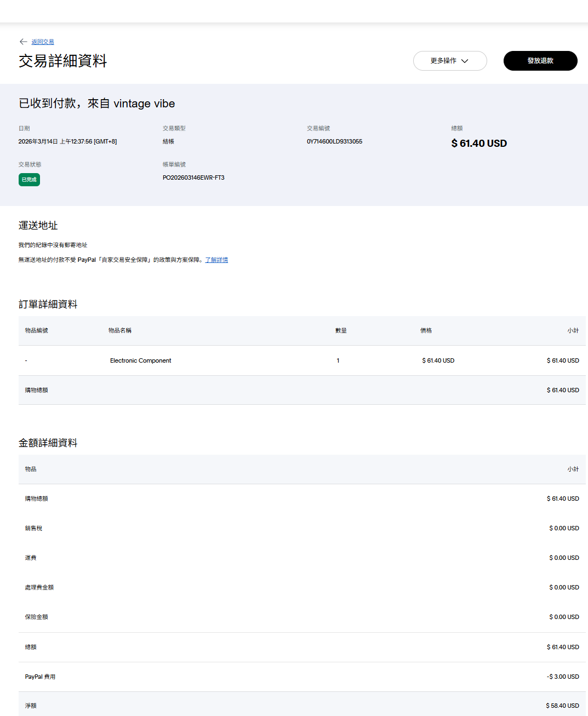This screenshot has width=588, height=716.
Task: Click the green 已完成 status badge
Action: pos(29,180)
